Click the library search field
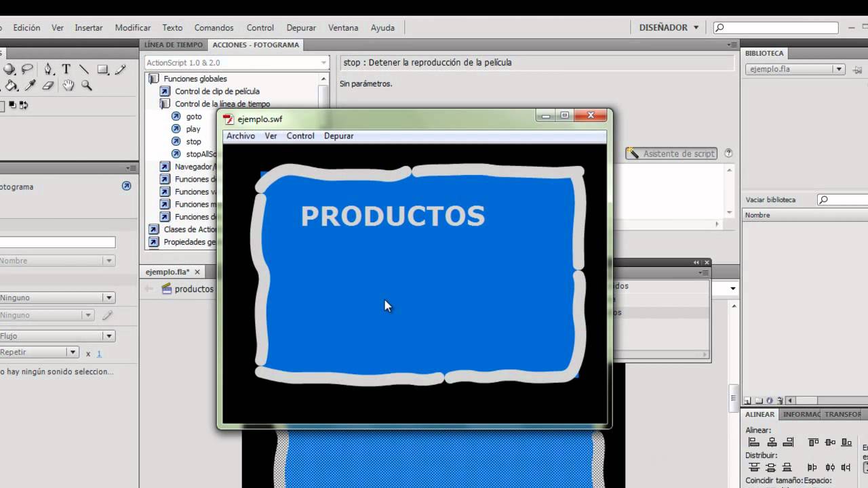 coord(842,200)
